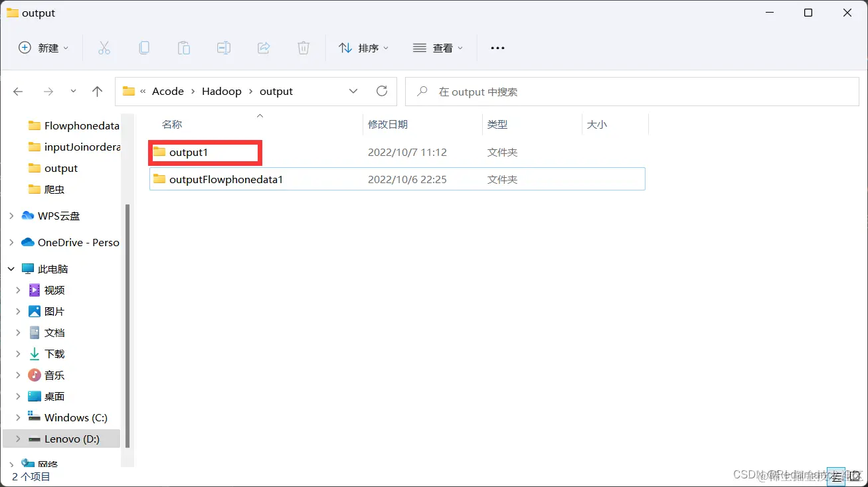
Task: Click date 2022/10/6 22:25
Action: [407, 179]
